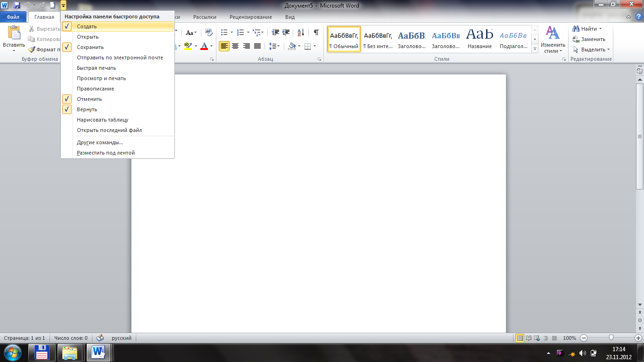This screenshot has width=644, height=362.
Task: Switch to the Вид tab
Action: click(290, 17)
